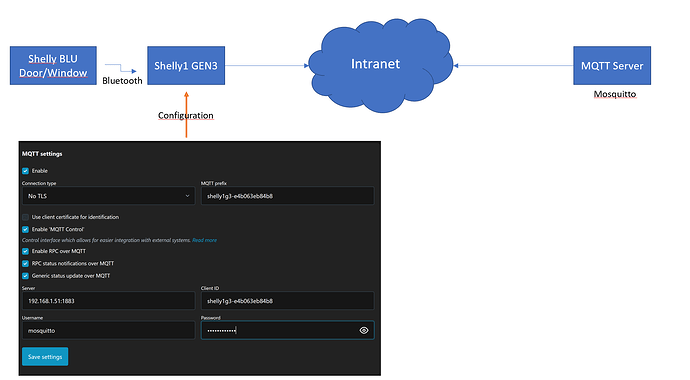Show password with the eye icon
Screen dimensions: 690x380
tap(364, 330)
